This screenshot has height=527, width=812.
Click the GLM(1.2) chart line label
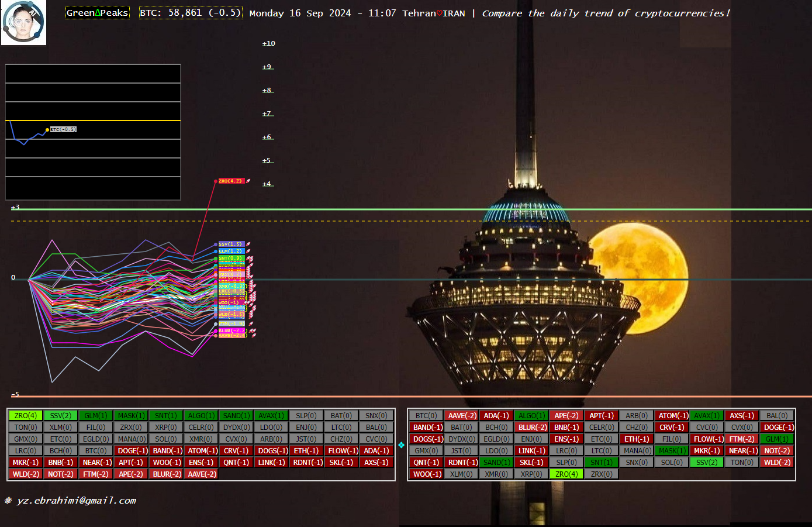(x=231, y=251)
